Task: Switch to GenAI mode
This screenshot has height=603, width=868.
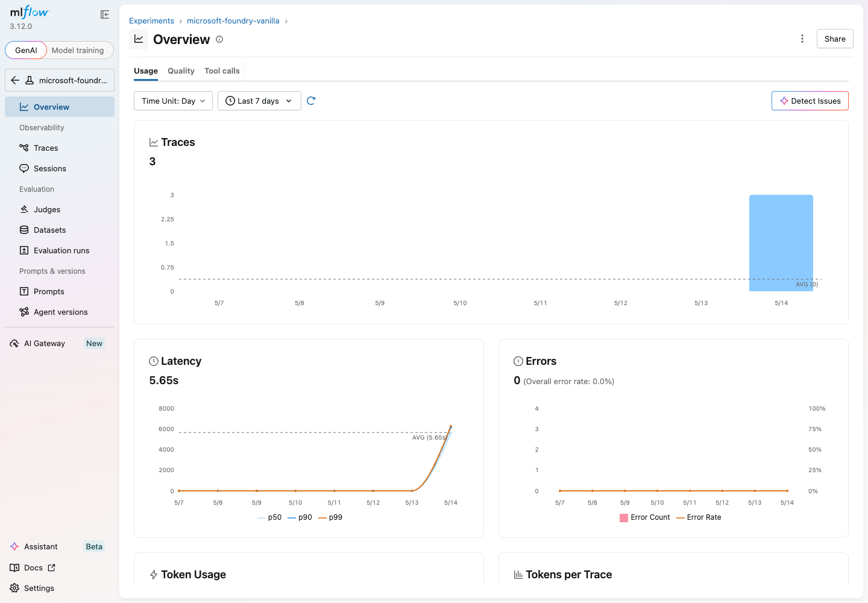Action: tap(26, 50)
